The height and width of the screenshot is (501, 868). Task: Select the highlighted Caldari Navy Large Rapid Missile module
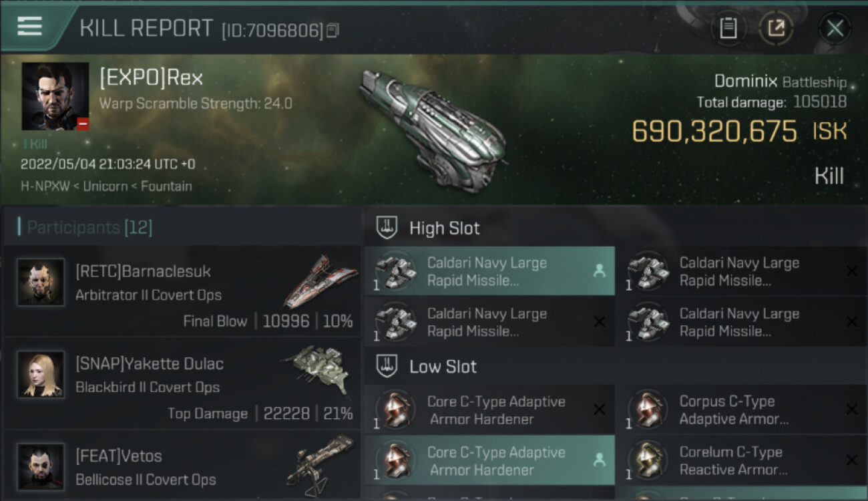(489, 272)
